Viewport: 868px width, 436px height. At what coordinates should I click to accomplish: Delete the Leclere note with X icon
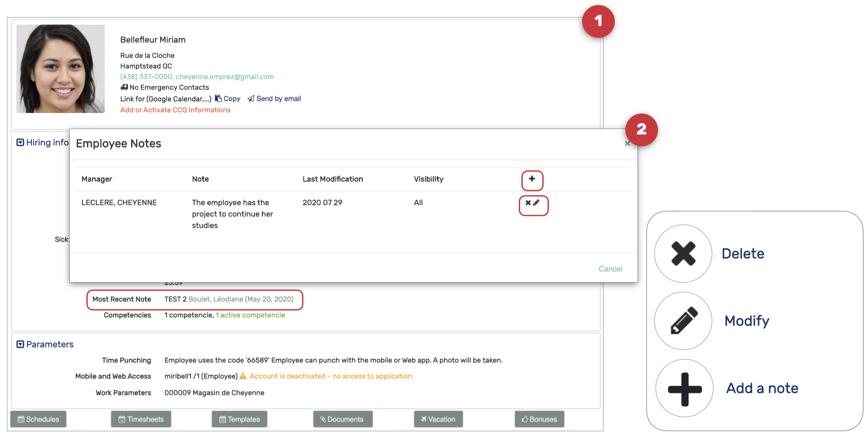tap(528, 203)
